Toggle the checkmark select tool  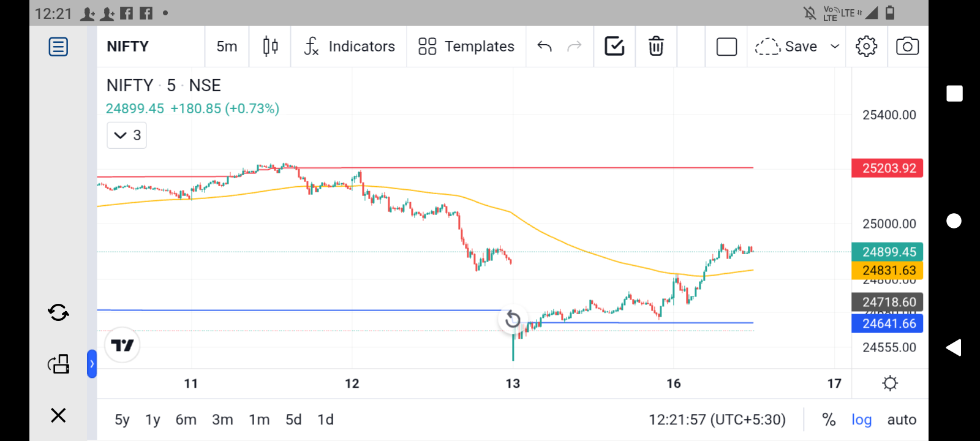pos(614,47)
